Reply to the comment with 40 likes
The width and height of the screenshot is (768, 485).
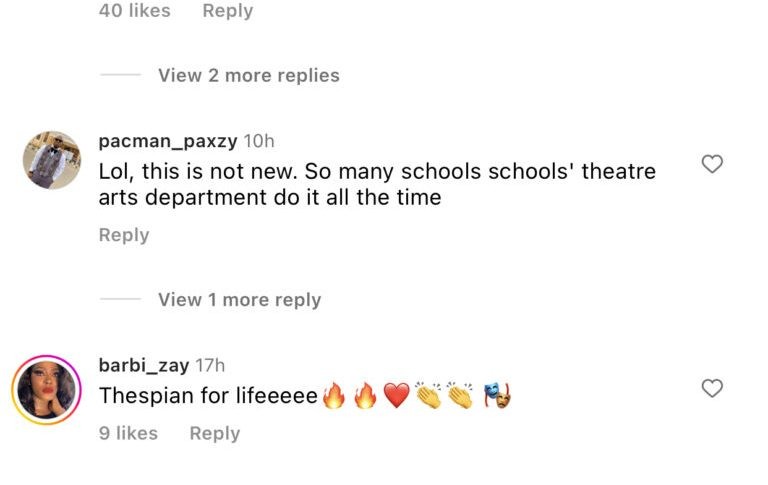[227, 11]
